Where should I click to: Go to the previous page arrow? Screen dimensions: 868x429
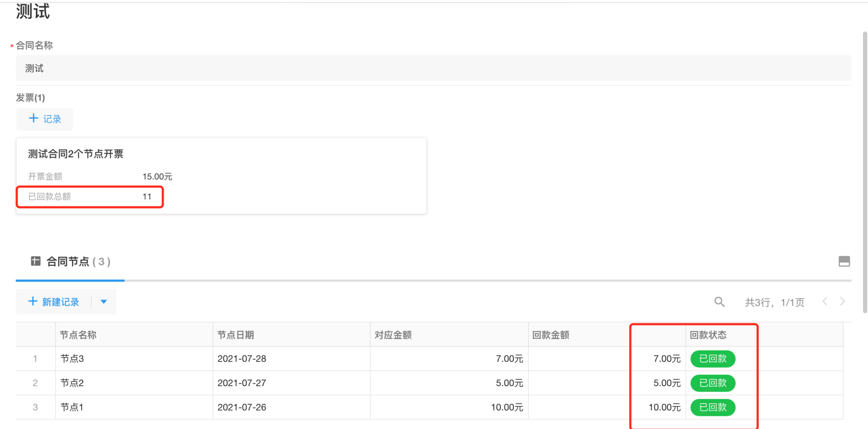[825, 302]
